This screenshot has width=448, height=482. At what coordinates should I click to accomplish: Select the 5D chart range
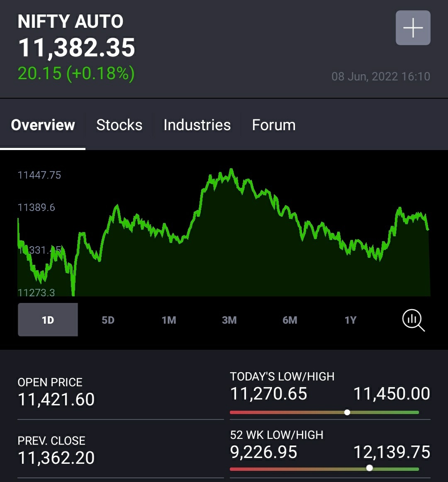click(108, 320)
